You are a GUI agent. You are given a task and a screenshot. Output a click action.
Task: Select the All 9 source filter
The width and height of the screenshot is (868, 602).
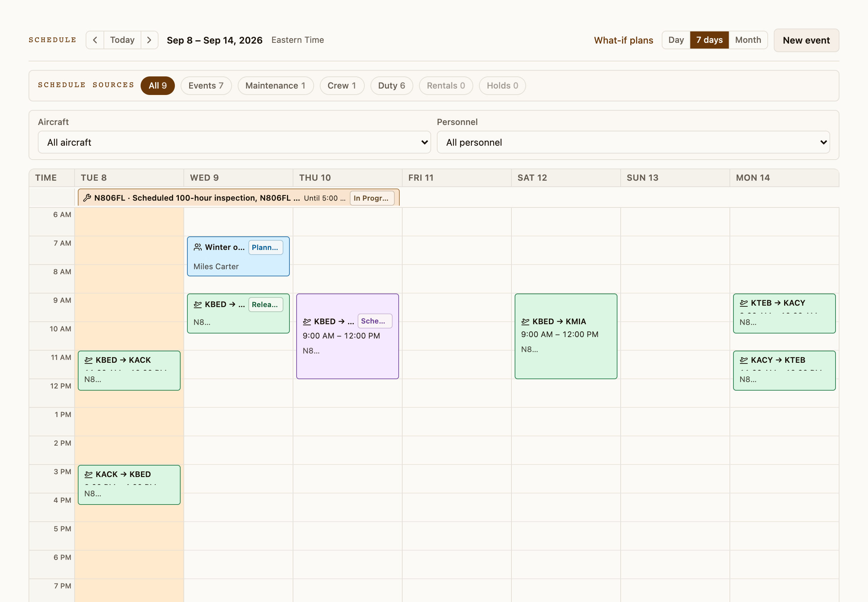158,86
